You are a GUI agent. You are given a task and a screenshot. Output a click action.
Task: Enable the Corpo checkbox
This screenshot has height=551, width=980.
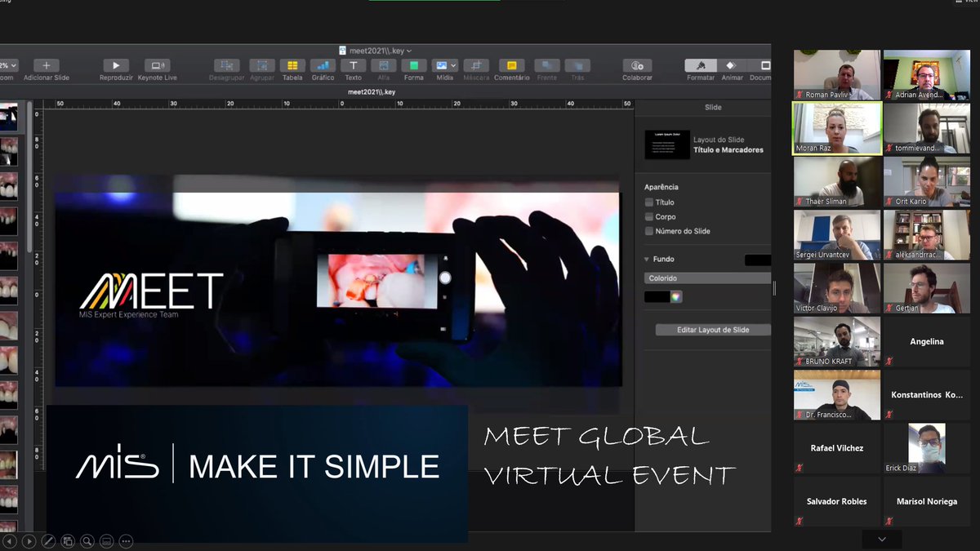click(648, 217)
